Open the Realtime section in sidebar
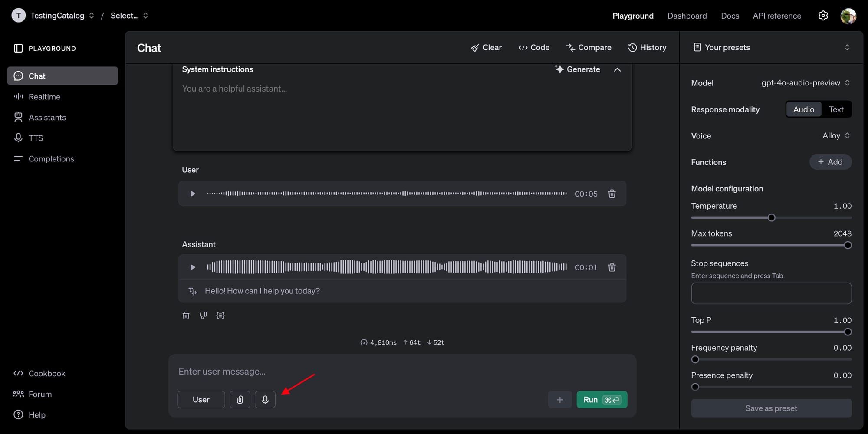 [43, 96]
